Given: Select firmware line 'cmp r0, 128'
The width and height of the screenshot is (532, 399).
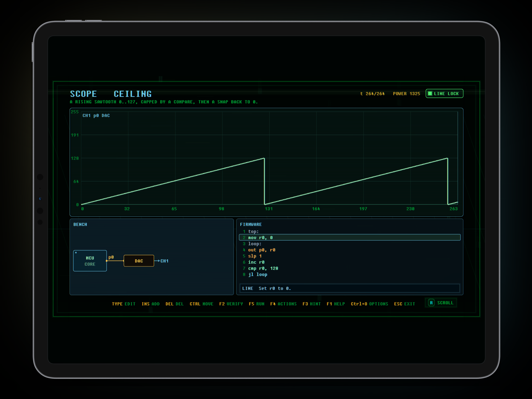Looking at the screenshot, I should [350, 268].
